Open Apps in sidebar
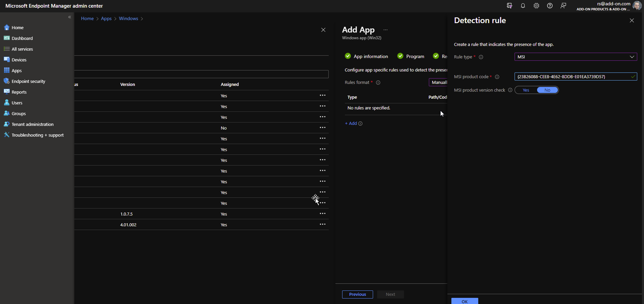This screenshot has width=644, height=304. [x=17, y=70]
